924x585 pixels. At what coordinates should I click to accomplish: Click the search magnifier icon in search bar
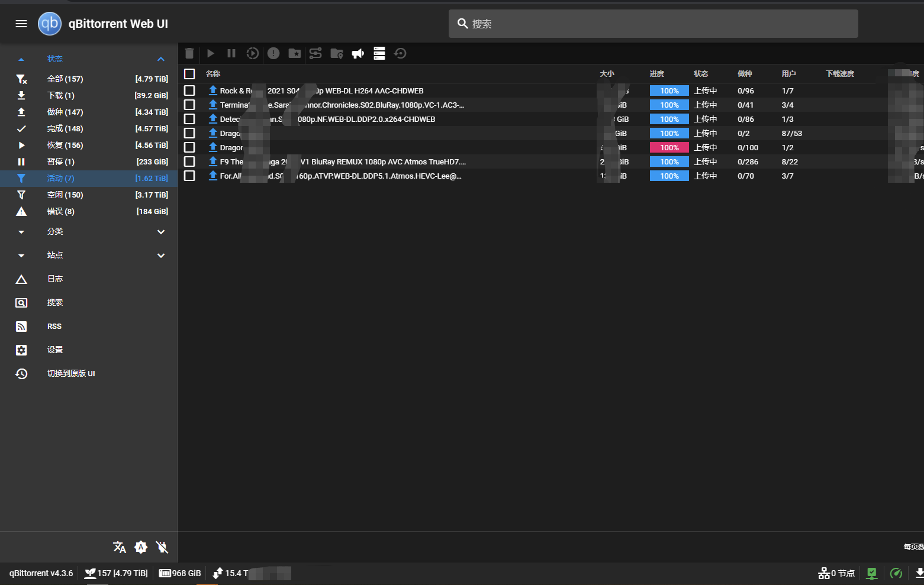(x=463, y=24)
